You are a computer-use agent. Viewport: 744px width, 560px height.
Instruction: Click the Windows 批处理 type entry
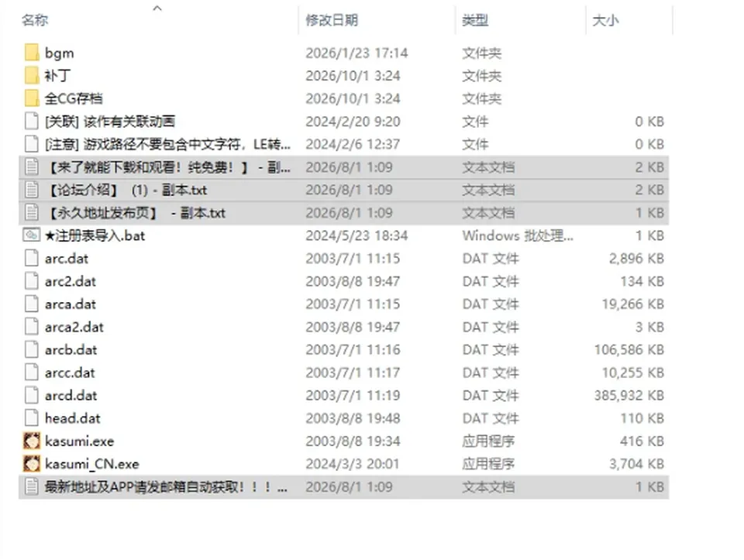[x=518, y=235]
